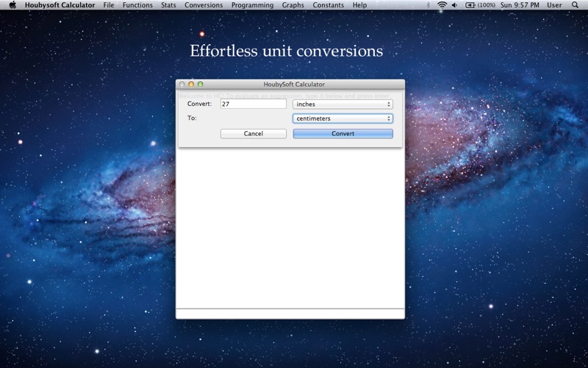Open the Houbysoft Calculator application menu
The height and width of the screenshot is (368, 588).
coord(60,5)
